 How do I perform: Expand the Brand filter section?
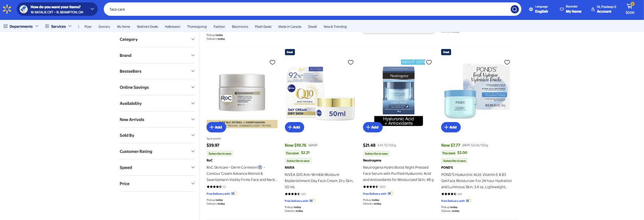[157, 55]
